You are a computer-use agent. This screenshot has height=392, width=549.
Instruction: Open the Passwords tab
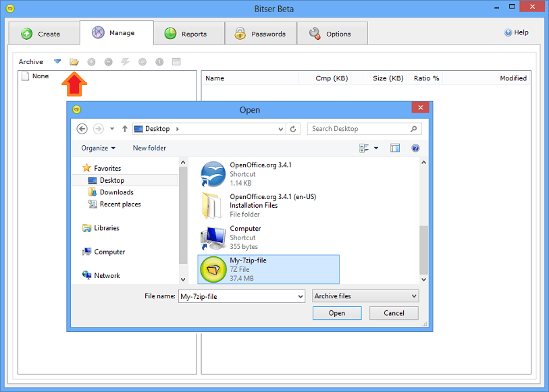point(261,34)
